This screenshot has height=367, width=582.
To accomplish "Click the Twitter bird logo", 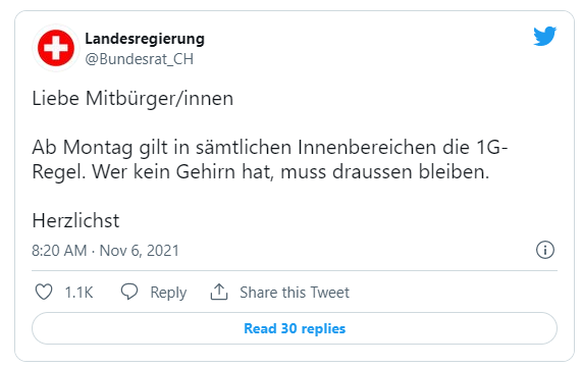I will pyautogui.click(x=545, y=36).
